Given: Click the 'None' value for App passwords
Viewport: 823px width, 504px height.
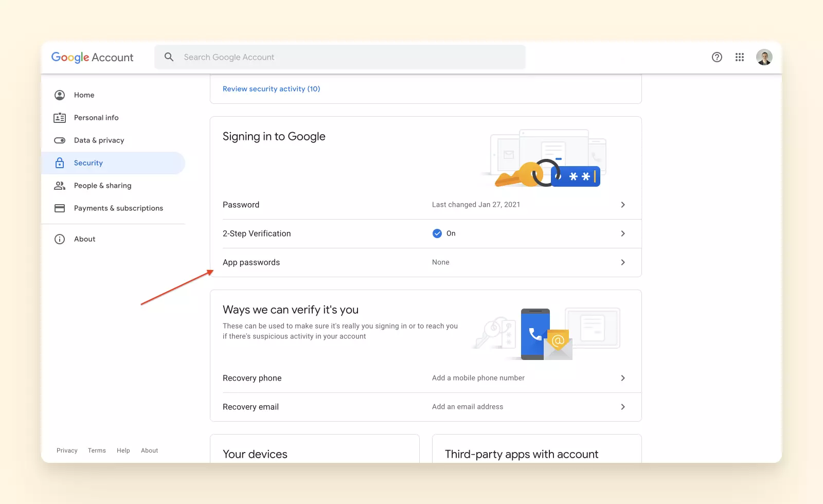Looking at the screenshot, I should pyautogui.click(x=441, y=262).
